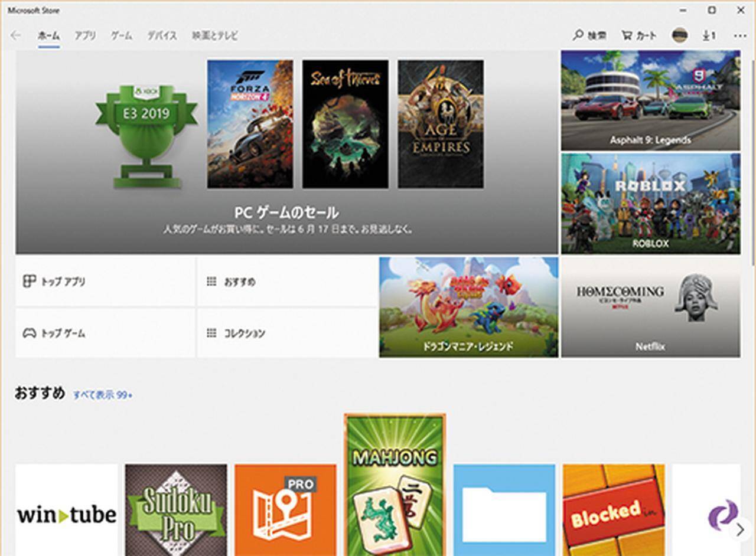The image size is (756, 556).
Task: Minimize the Microsoft Store window
Action: 683,10
